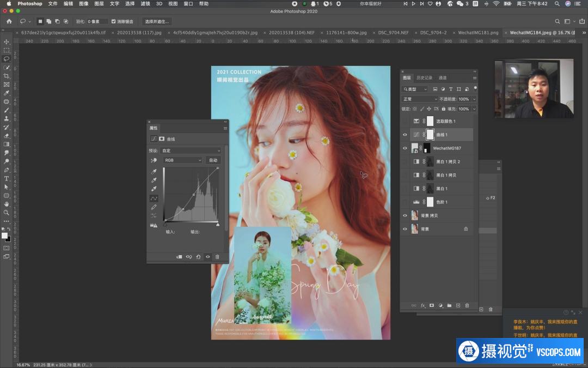Viewport: 588px width, 368px height.
Task: Select the Eraser tool
Action: pos(7,136)
